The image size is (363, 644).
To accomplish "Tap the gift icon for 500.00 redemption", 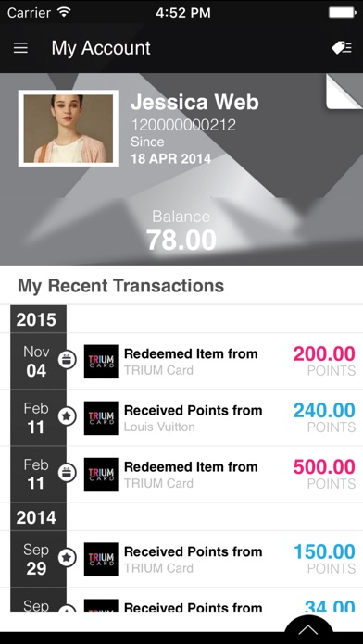I will 67,473.
